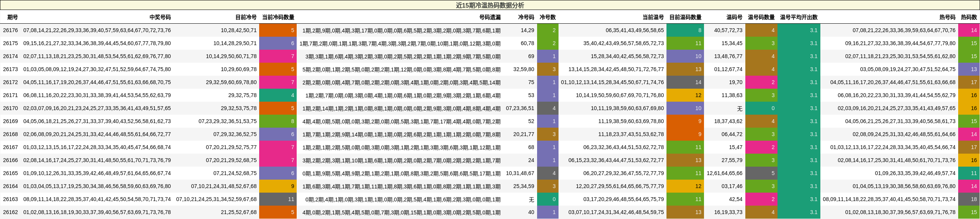Click the 温号平均开出数 column header

pos(799,17)
